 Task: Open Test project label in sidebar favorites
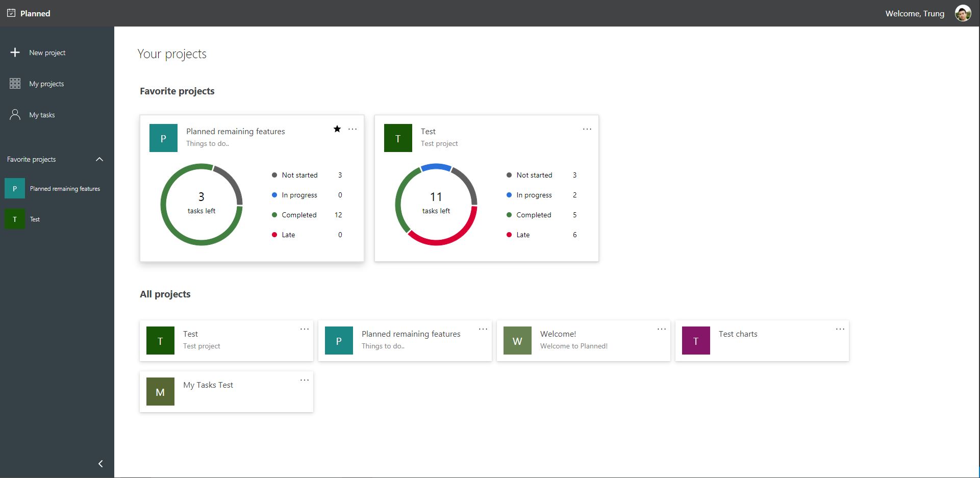pos(35,219)
